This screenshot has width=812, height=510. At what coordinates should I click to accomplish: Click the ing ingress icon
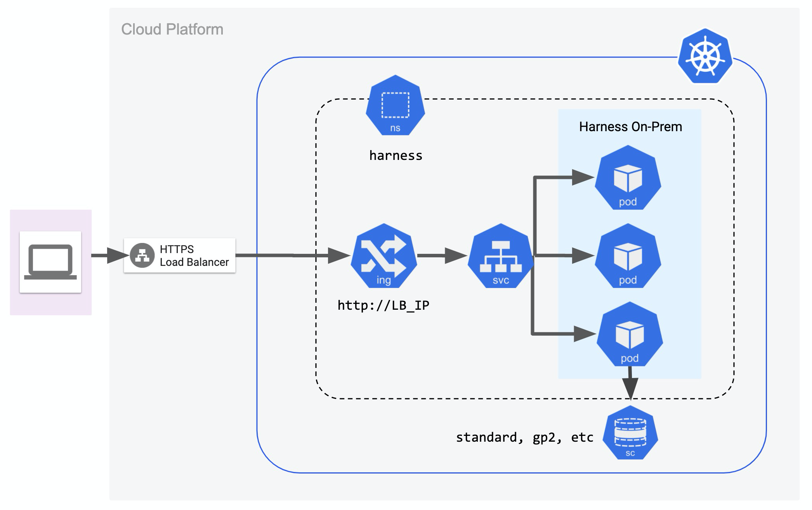(384, 255)
